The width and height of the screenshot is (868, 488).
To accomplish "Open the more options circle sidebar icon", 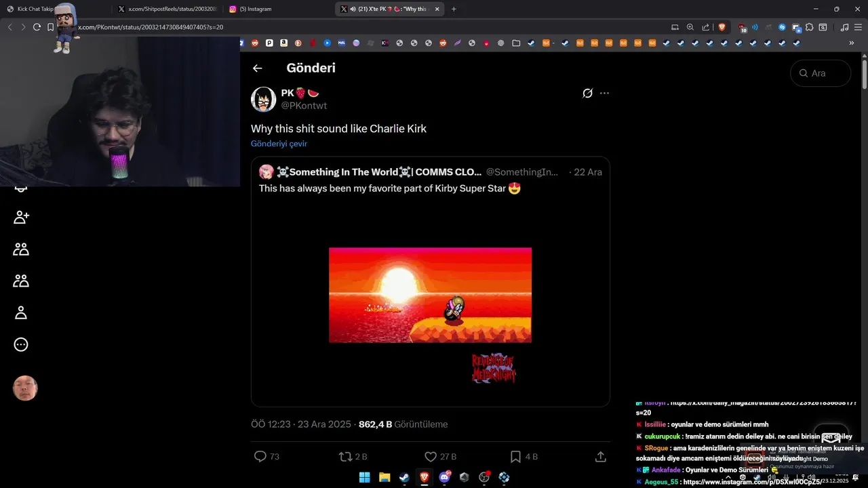I will 21,344.
